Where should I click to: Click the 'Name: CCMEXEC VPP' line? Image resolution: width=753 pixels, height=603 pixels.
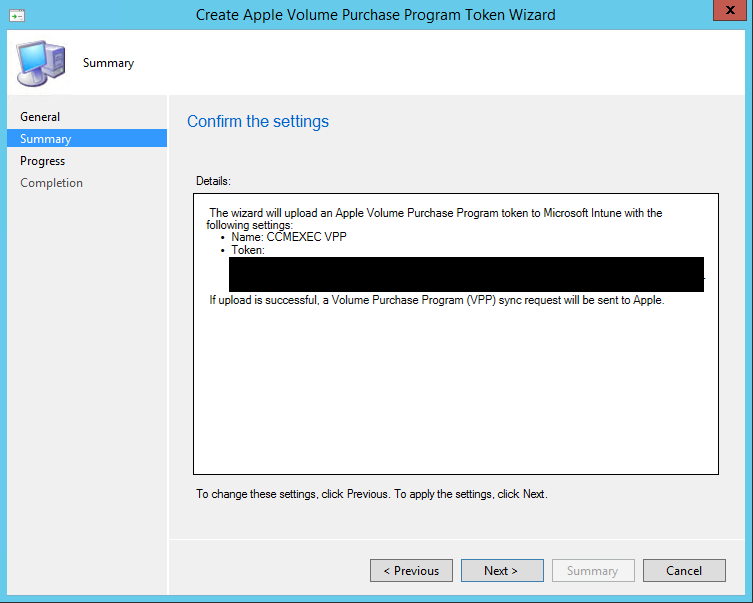coord(286,238)
